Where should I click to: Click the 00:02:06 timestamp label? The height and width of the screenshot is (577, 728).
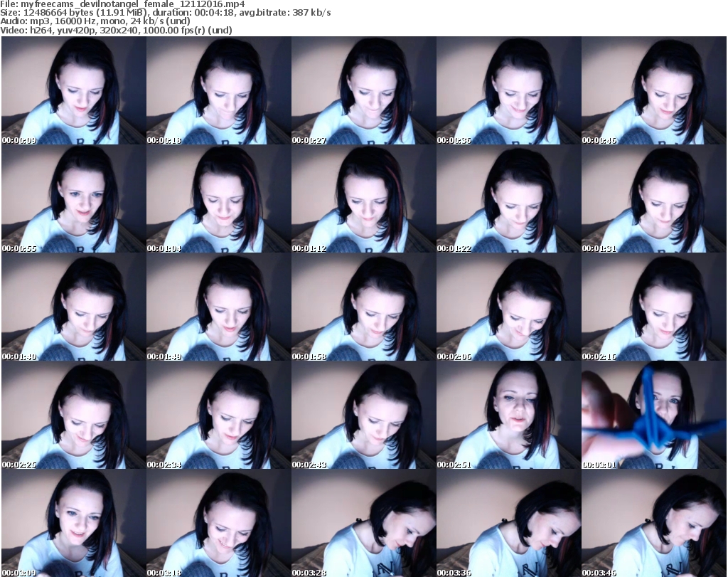pyautogui.click(x=454, y=356)
